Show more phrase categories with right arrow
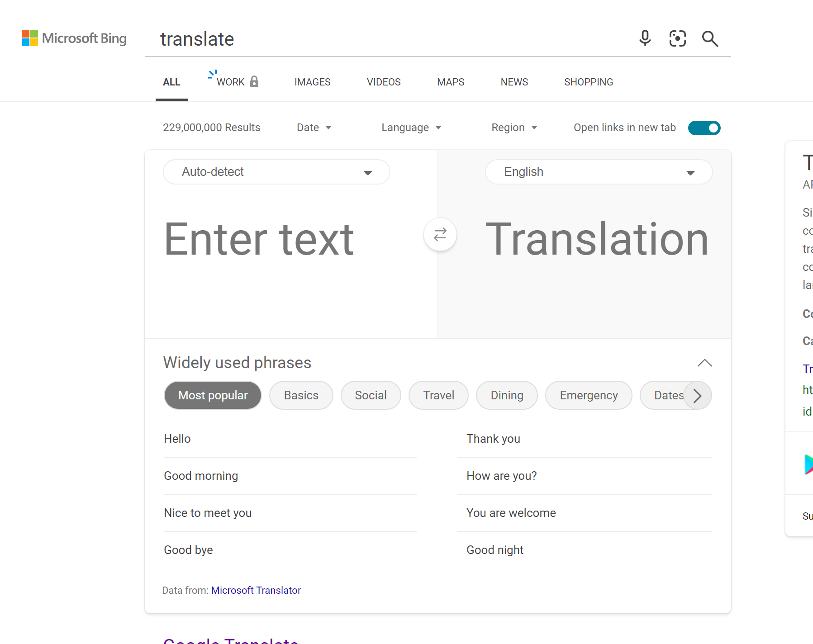Screen dimensions: 813x644 (x=698, y=395)
